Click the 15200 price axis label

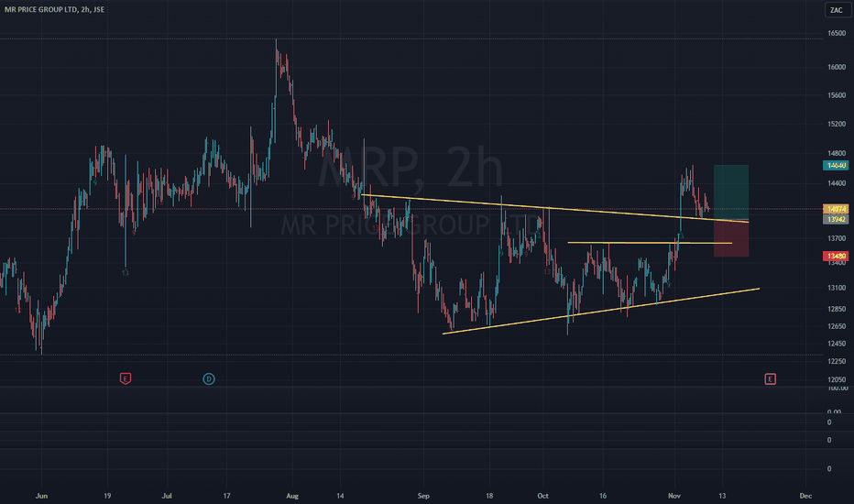pos(837,125)
